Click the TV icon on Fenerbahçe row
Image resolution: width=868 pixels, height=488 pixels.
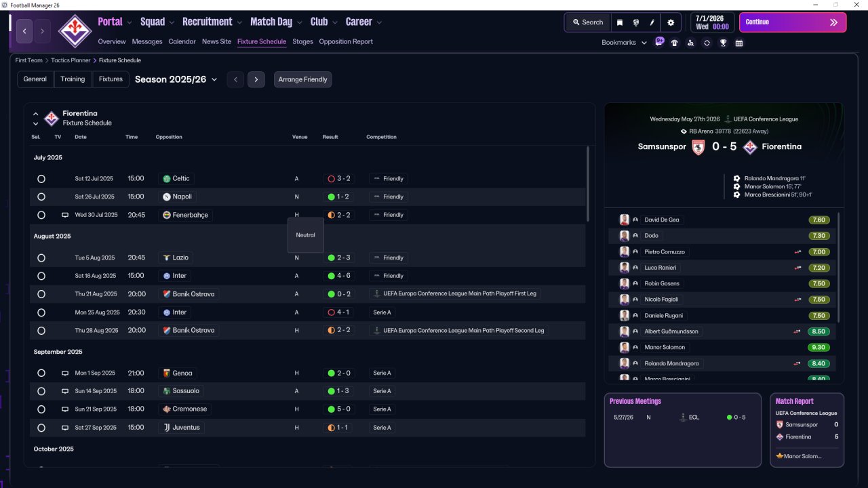(65, 215)
